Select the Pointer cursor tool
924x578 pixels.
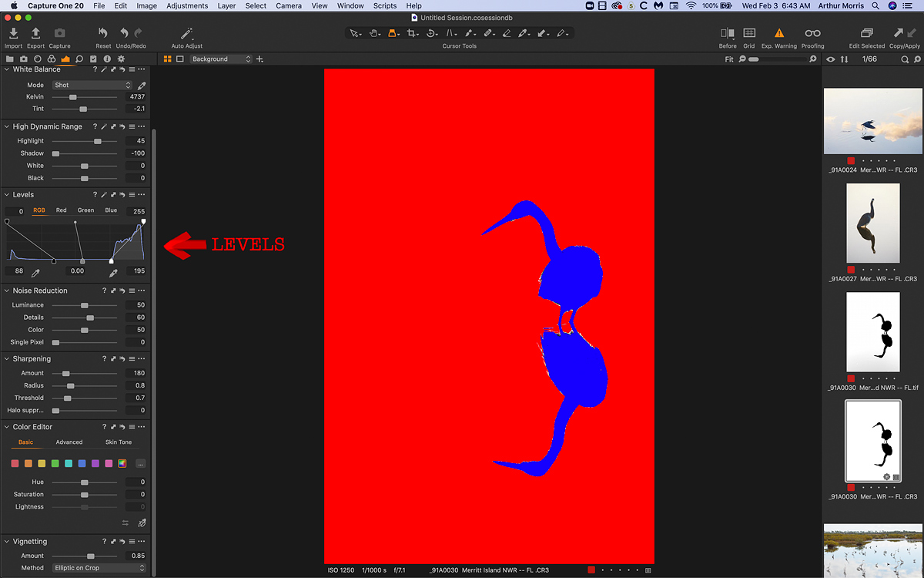[x=354, y=33]
